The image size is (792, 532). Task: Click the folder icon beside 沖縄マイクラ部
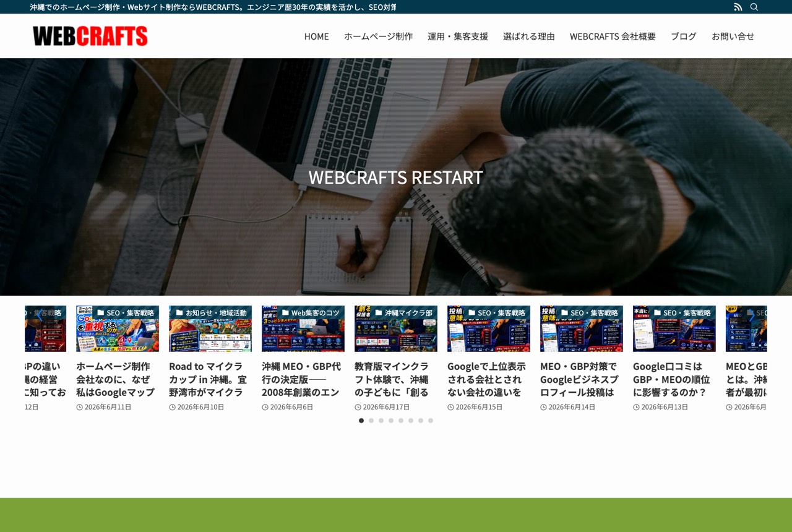tap(379, 313)
